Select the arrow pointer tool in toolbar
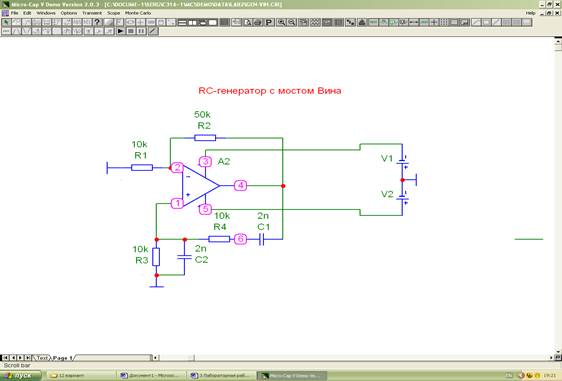Viewport: 562px width, 381px height. 6,22
